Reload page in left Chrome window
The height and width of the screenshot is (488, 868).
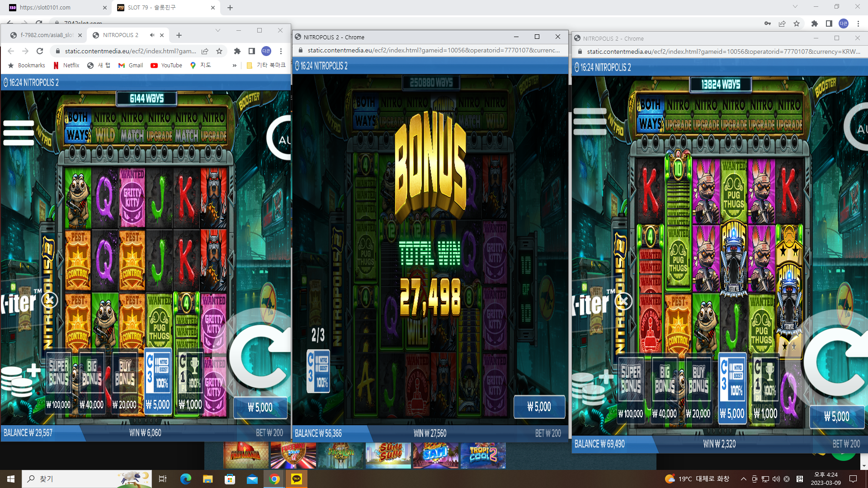click(40, 51)
